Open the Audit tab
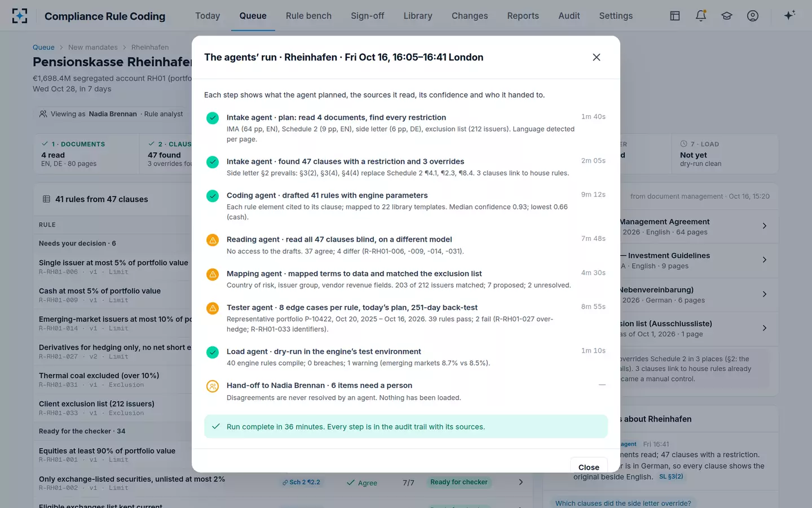812x508 pixels. tap(569, 16)
